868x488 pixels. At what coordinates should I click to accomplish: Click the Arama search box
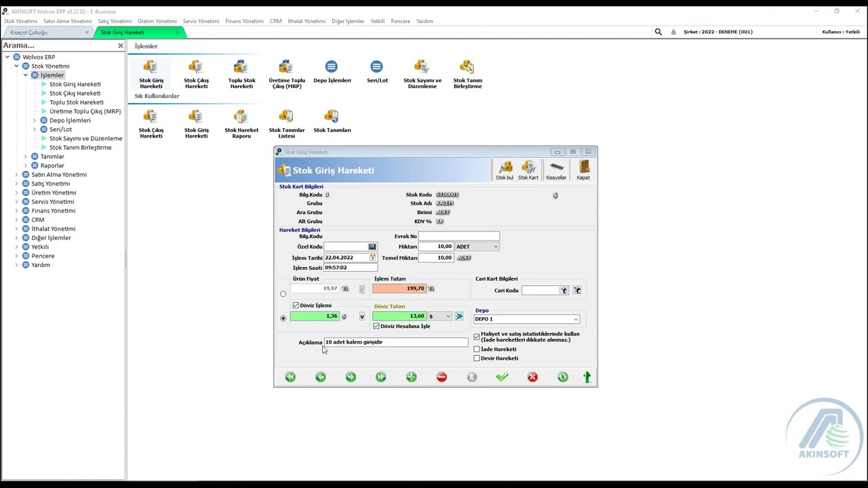click(58, 45)
